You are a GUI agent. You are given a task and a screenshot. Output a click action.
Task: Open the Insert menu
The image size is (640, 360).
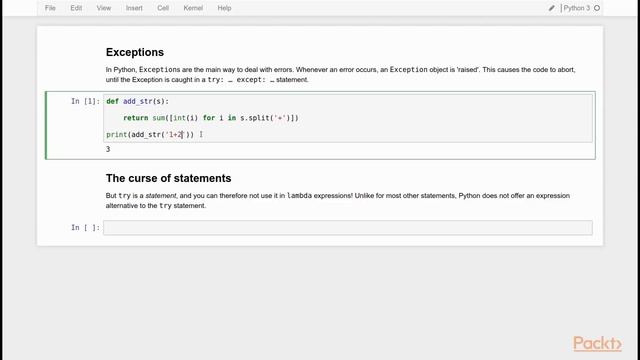click(134, 8)
